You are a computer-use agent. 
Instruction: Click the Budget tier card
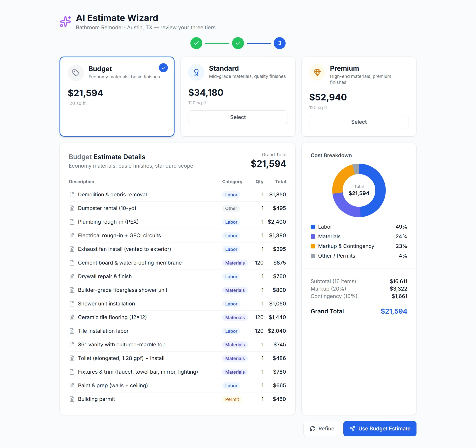(x=117, y=97)
